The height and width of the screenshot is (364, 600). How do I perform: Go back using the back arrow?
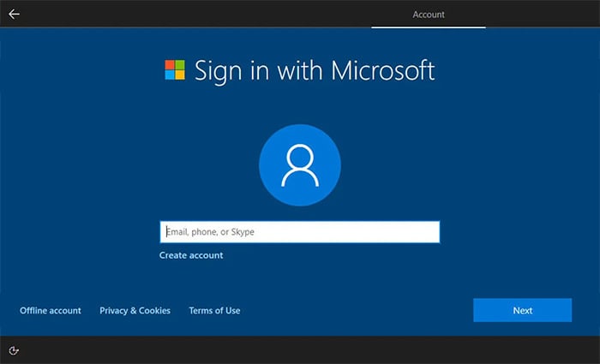(15, 15)
